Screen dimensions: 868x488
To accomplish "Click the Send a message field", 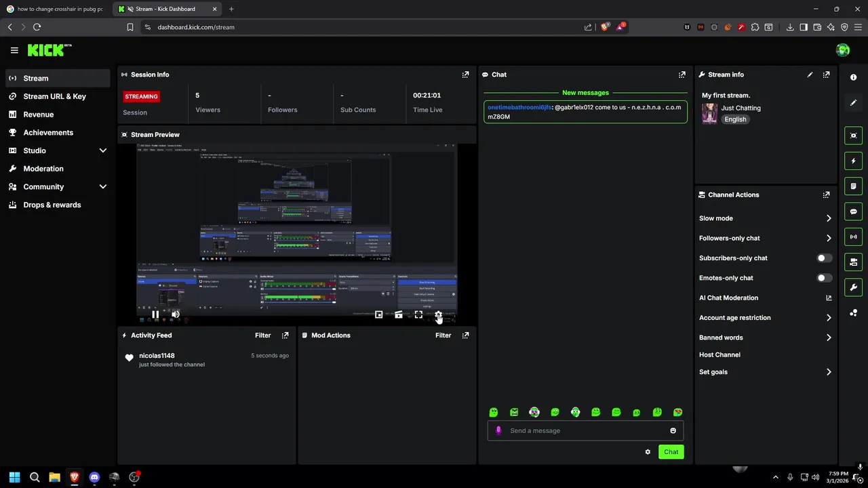I will [585, 430].
